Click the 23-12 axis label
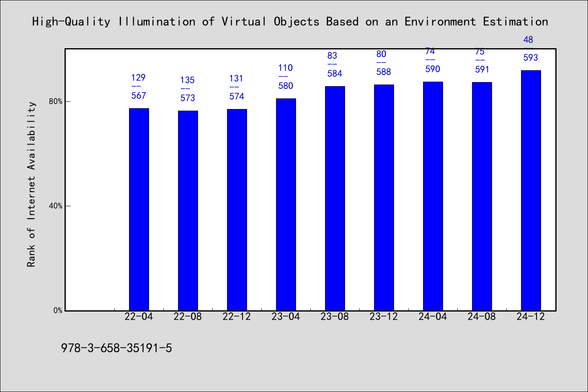 pyautogui.click(x=384, y=317)
